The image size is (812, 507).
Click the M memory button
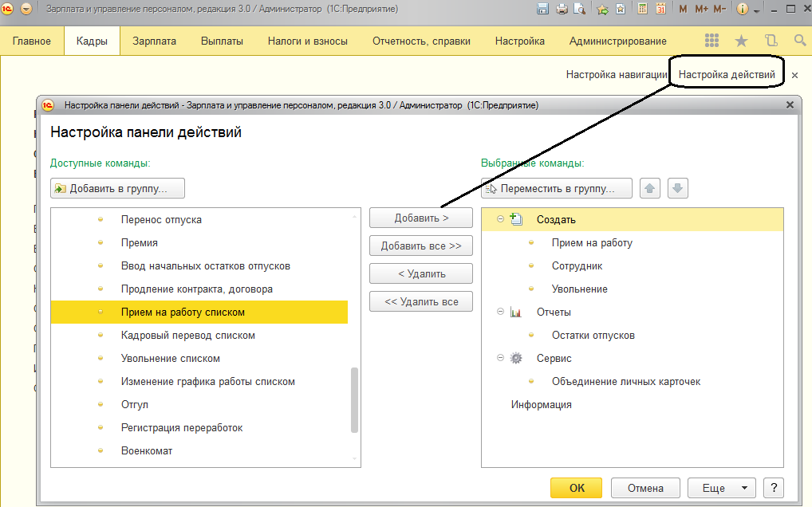tap(683, 9)
